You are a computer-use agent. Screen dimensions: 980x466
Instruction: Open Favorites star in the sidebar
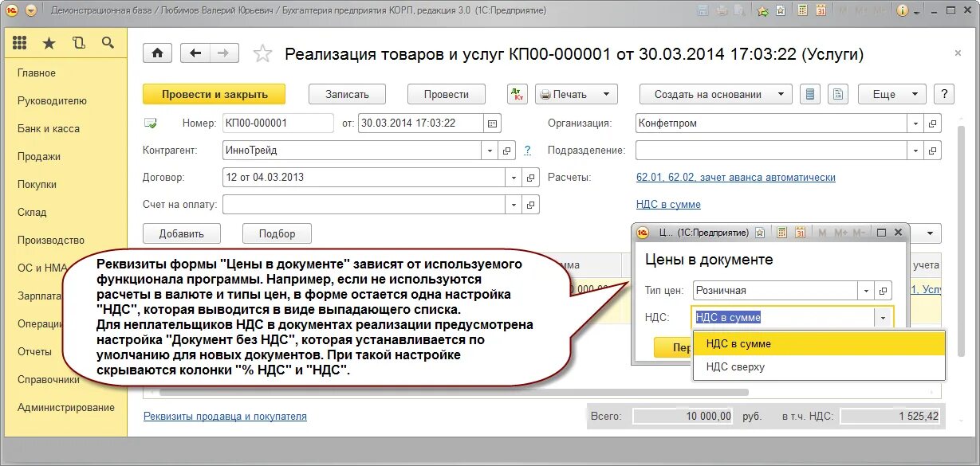click(49, 43)
